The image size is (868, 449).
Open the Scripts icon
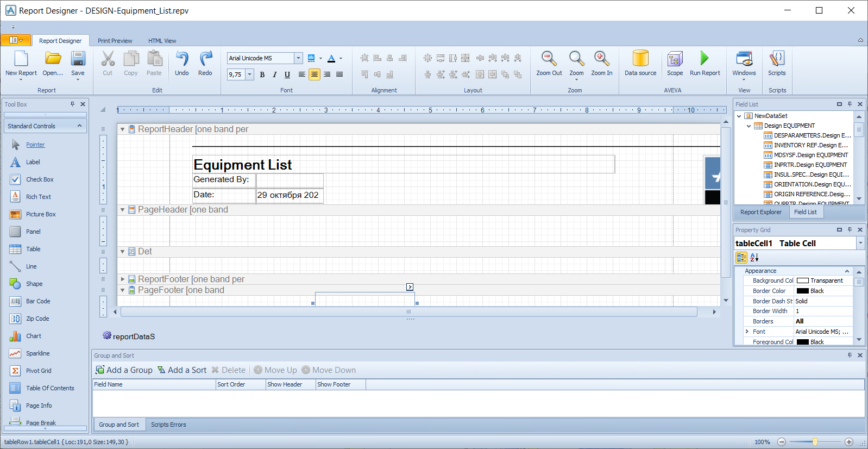[x=777, y=59]
